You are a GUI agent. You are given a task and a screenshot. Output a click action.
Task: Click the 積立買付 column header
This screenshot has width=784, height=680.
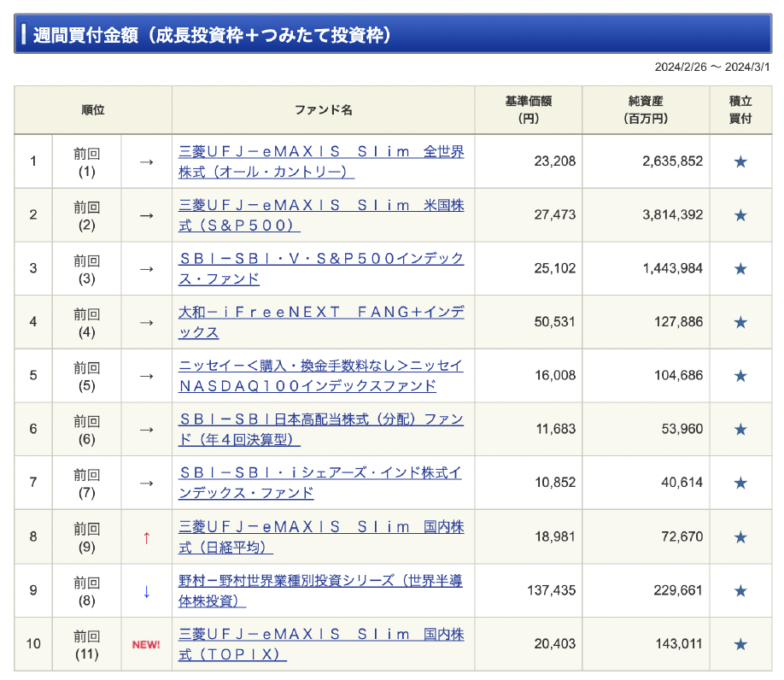click(x=740, y=110)
